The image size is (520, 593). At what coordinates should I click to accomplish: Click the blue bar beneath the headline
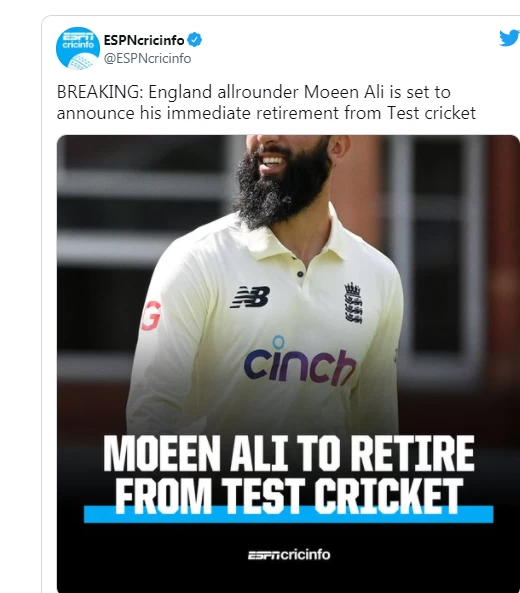(x=289, y=514)
